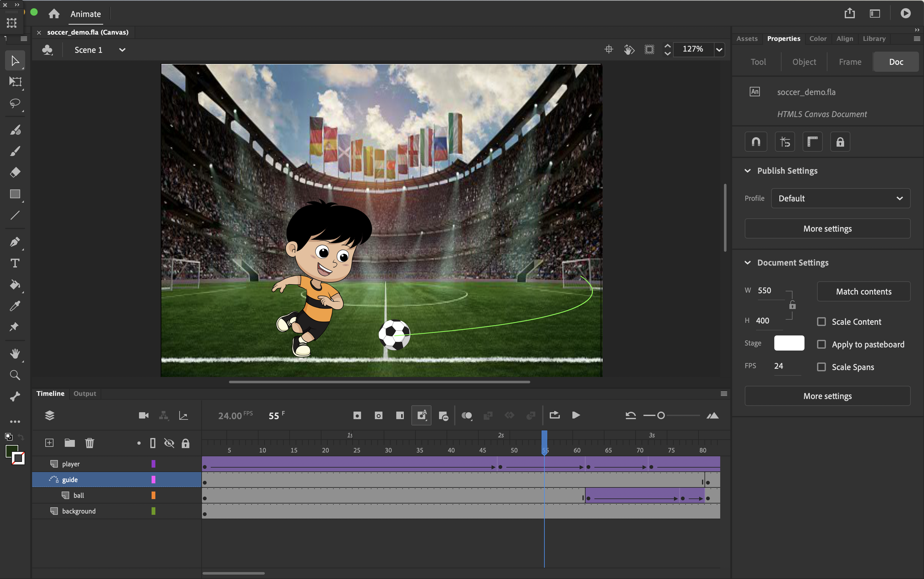The width and height of the screenshot is (924, 579).
Task: Add camera layer icon
Action: point(143,415)
